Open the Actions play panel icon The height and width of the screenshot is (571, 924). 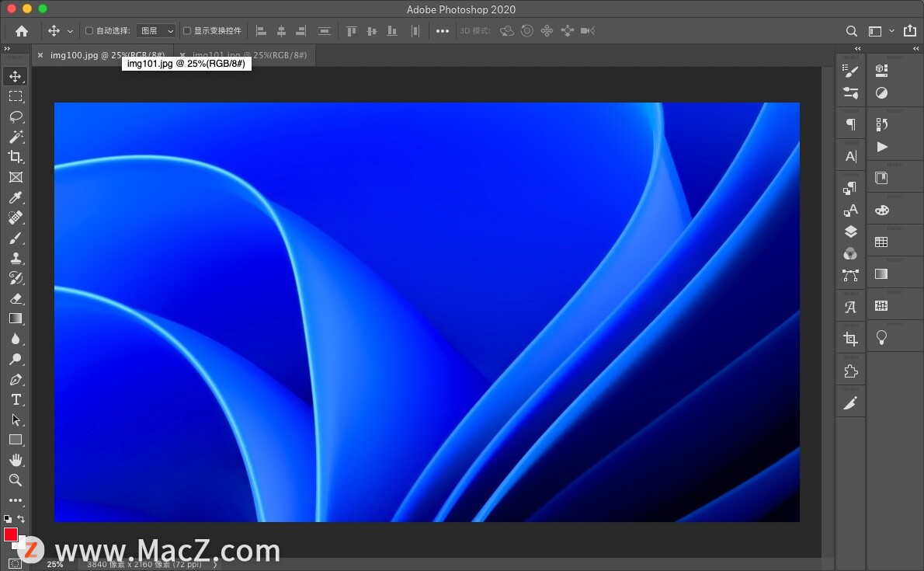click(x=881, y=147)
